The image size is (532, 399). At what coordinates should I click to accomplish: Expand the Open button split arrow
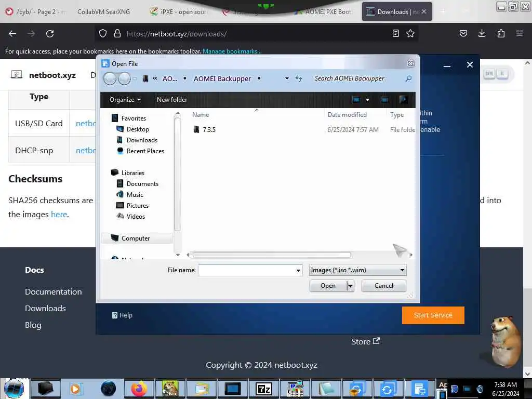pos(350,286)
